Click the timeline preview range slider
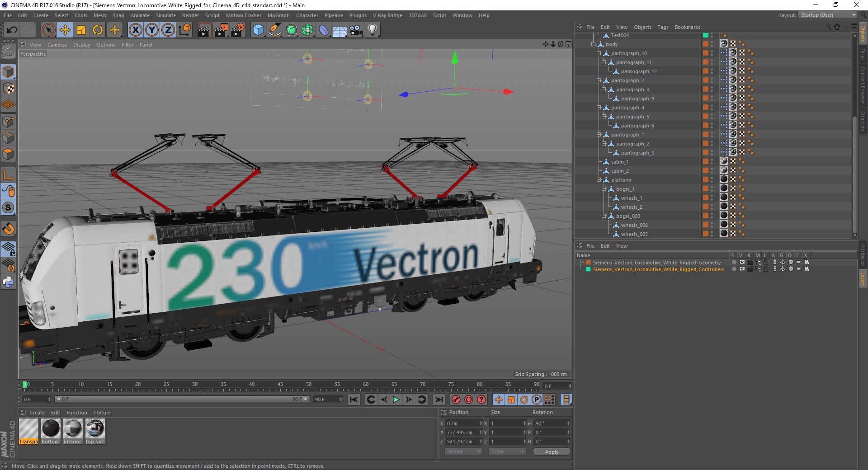 [x=182, y=399]
